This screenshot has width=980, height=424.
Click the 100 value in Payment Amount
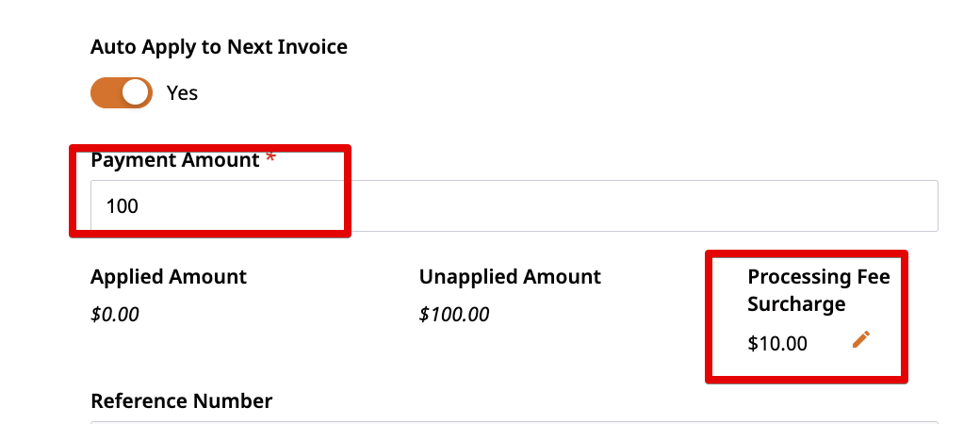pos(122,205)
